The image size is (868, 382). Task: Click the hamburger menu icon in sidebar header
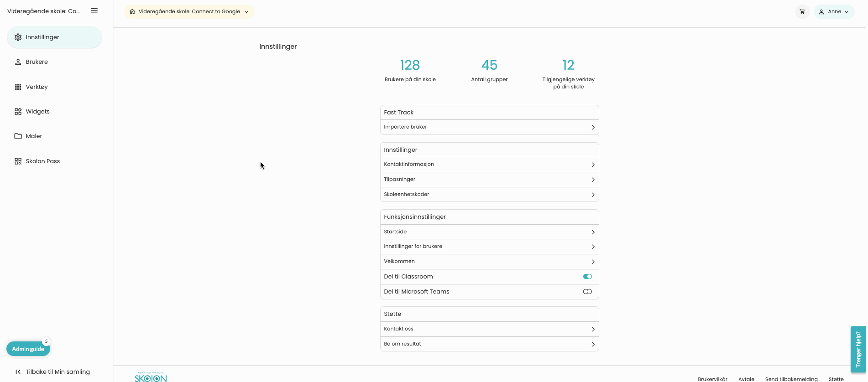[x=94, y=10]
